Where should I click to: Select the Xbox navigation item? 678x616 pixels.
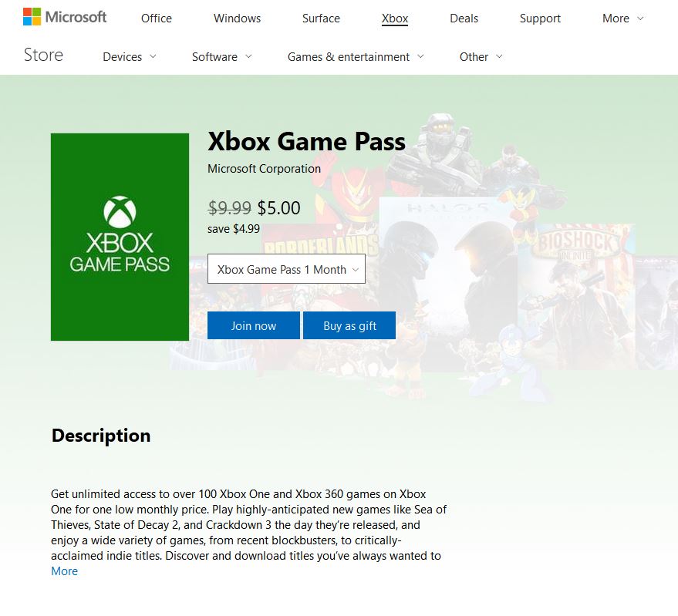(395, 19)
